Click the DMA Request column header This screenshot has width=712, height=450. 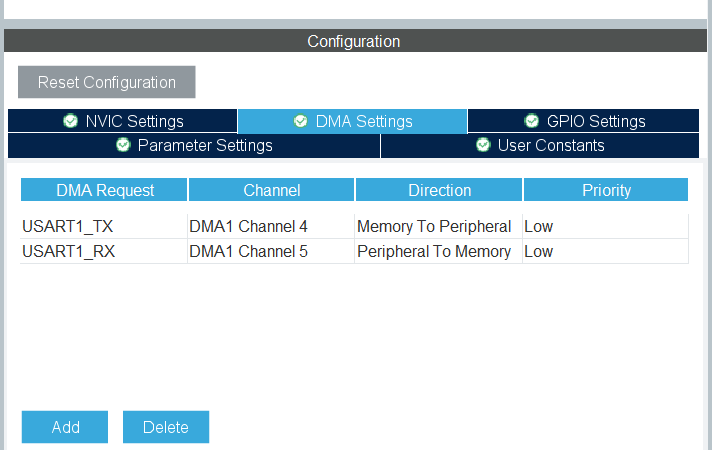(104, 190)
